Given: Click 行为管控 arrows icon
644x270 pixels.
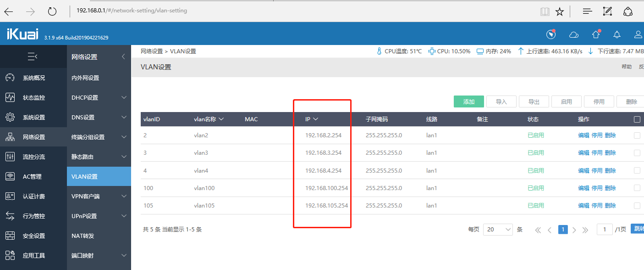Looking at the screenshot, I should 10,216.
